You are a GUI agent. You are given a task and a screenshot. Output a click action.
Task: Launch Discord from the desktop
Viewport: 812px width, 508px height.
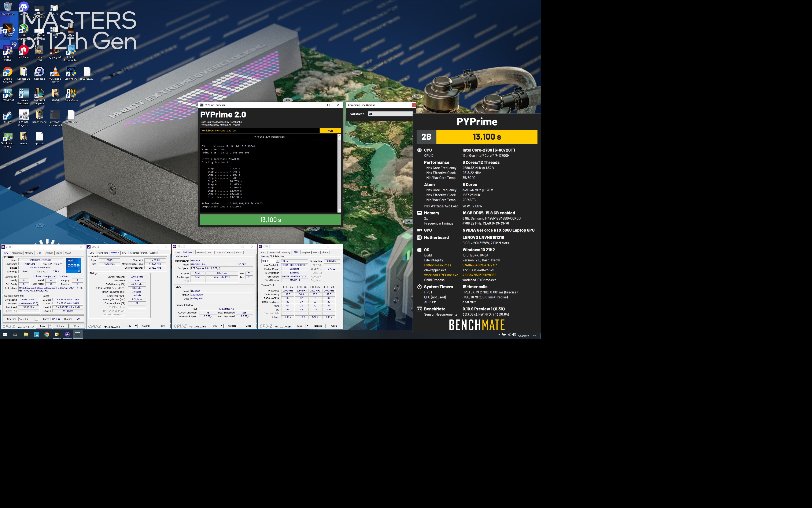pyautogui.click(x=23, y=8)
